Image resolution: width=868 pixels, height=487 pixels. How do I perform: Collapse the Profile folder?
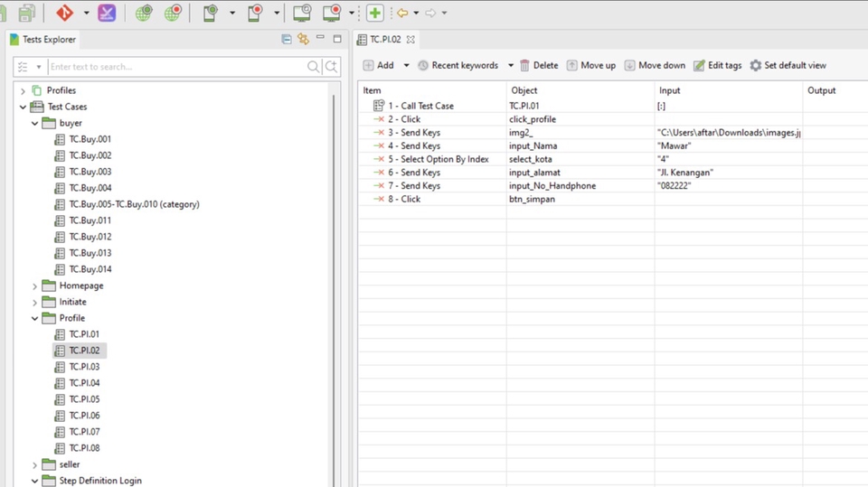coord(35,319)
